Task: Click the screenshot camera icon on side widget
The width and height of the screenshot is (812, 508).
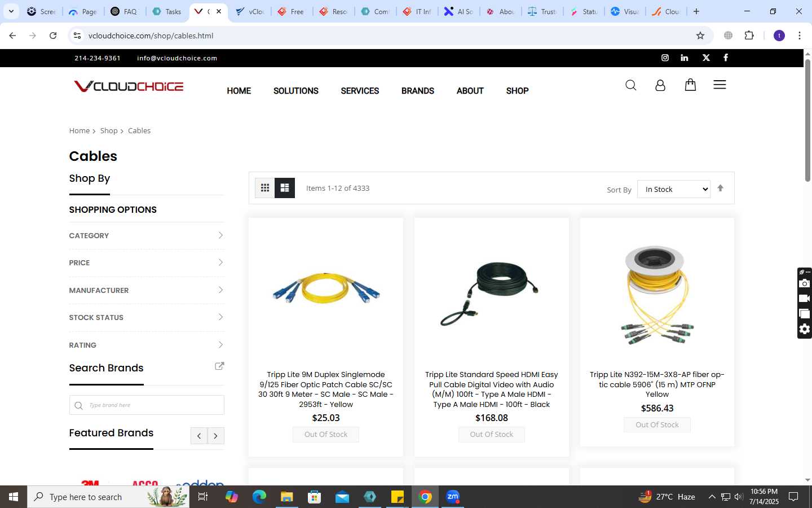Action: 805,283
